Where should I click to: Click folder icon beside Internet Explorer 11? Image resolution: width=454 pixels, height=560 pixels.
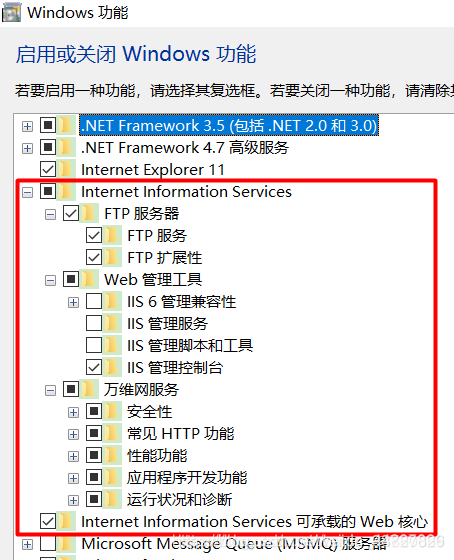pyautogui.click(x=67, y=169)
